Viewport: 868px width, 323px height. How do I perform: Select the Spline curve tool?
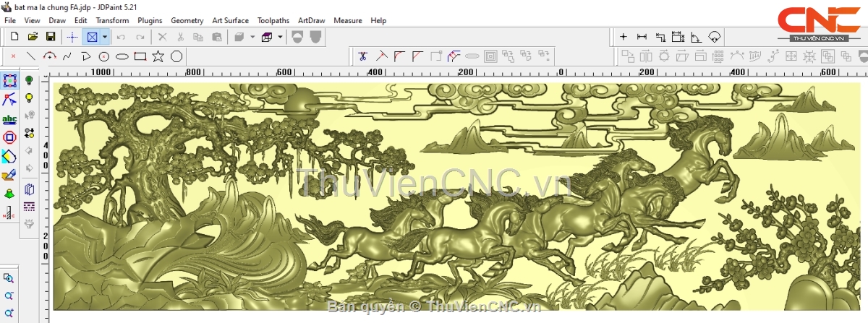click(67, 56)
